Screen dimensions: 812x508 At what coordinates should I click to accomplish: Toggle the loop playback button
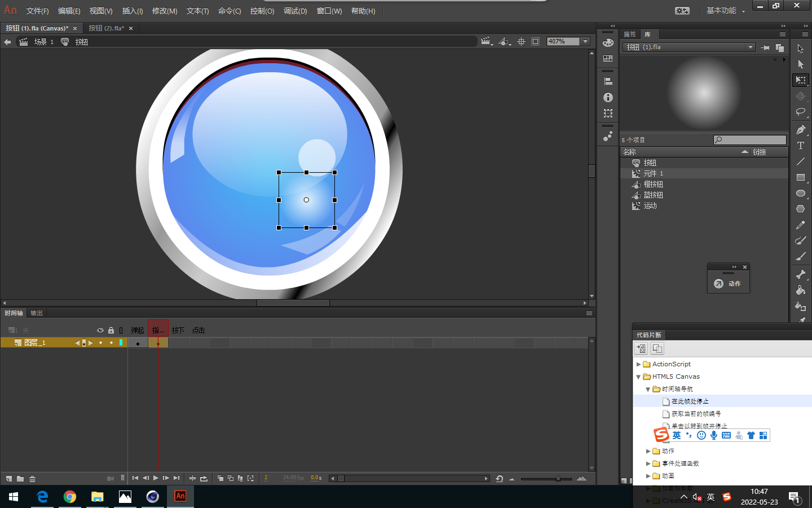(204, 479)
